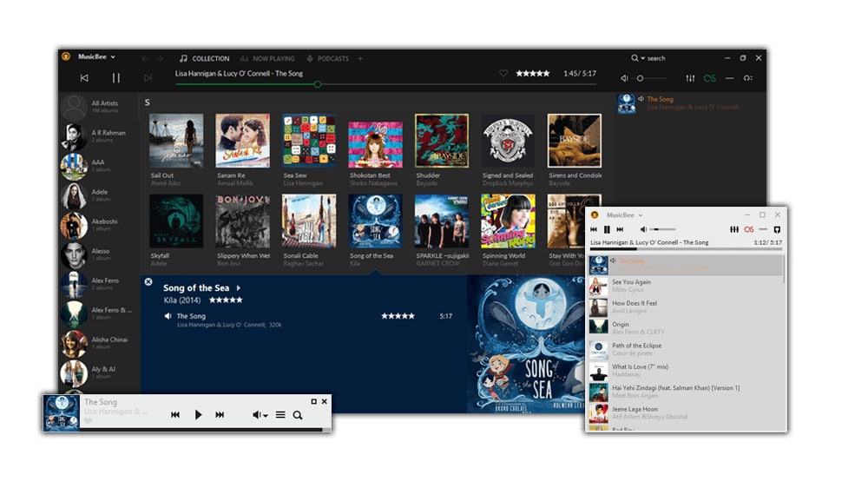Previous track in mini player bar

click(175, 415)
